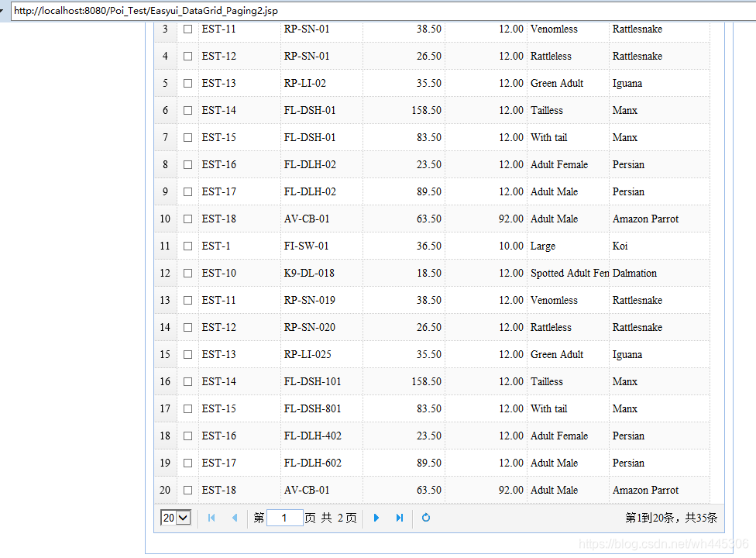The width and height of the screenshot is (756, 558).
Task: Open the address bar history dropdown arrow
Action: 2,11
